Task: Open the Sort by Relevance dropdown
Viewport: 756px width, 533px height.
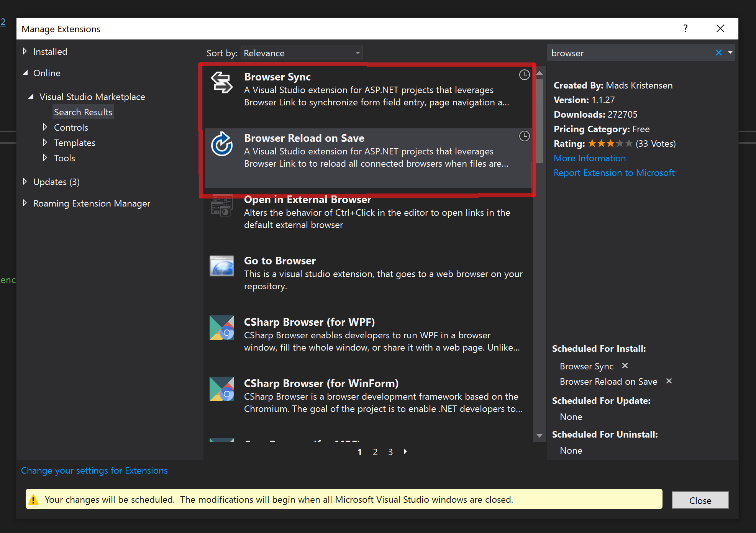Action: [x=302, y=53]
